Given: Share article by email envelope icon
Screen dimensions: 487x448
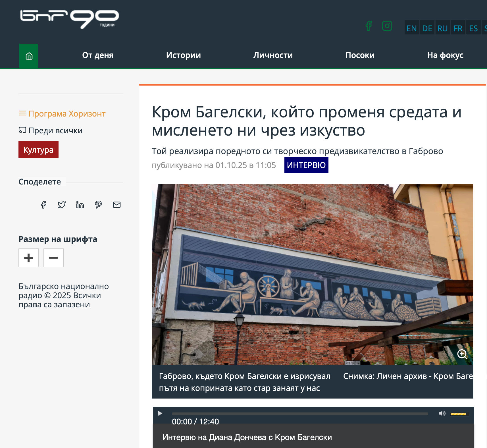Looking at the screenshot, I should 117,205.
